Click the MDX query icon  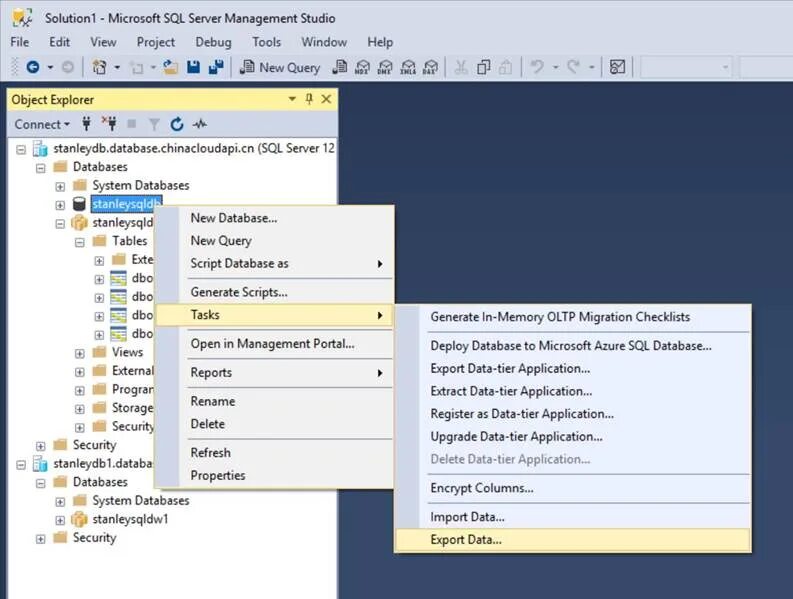click(x=363, y=67)
